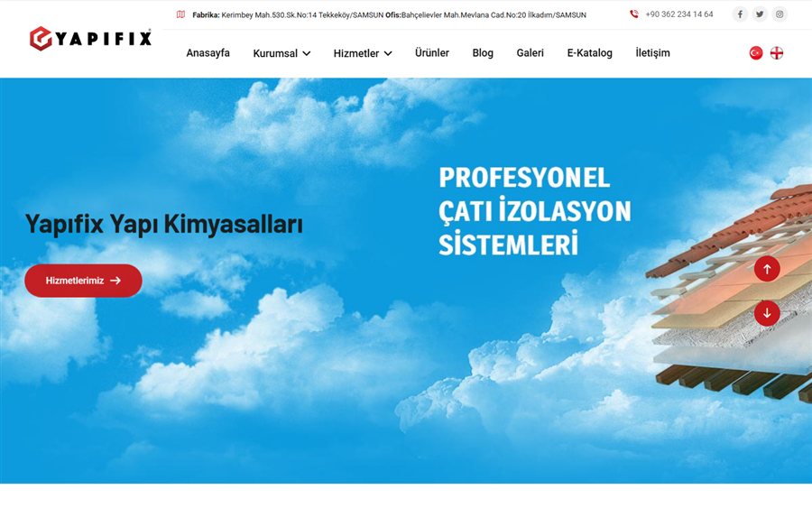The width and height of the screenshot is (812, 508).
Task: Expand the Kurumsal dropdown menu
Action: click(x=281, y=53)
